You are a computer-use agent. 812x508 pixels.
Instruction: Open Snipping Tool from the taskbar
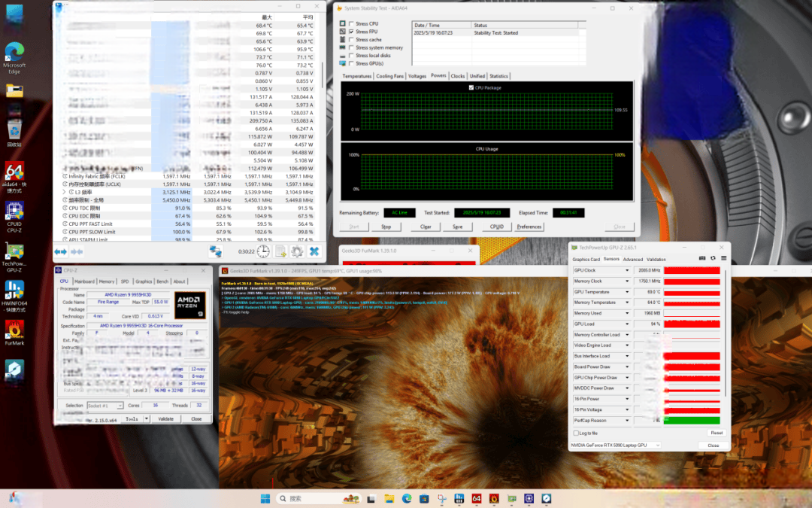442,499
